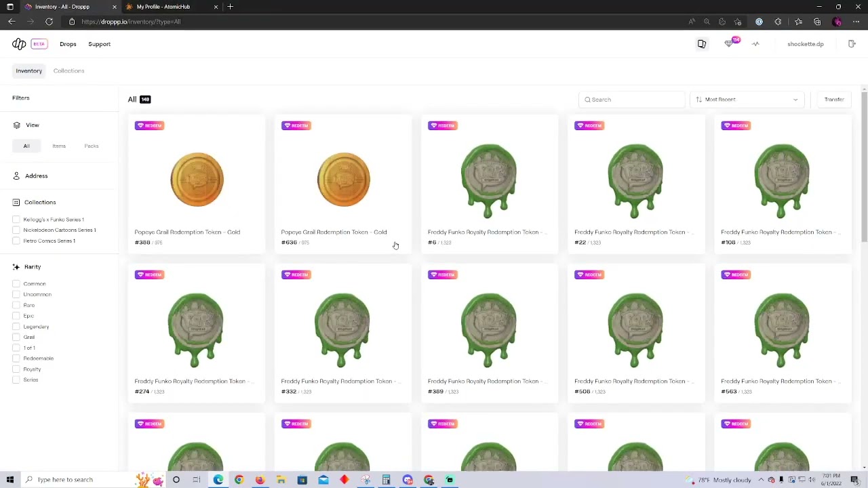Enable the 1 of 1 rarity filter
Image resolution: width=868 pixels, height=488 pixels.
tap(16, 348)
